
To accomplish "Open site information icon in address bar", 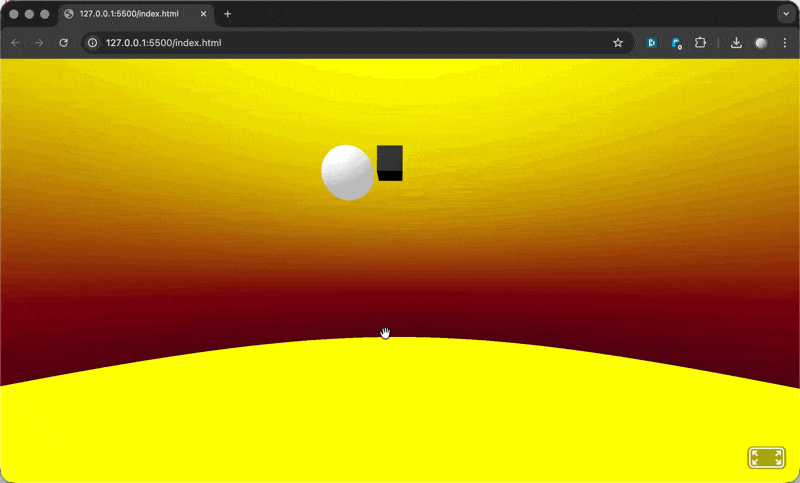I will click(x=92, y=43).
